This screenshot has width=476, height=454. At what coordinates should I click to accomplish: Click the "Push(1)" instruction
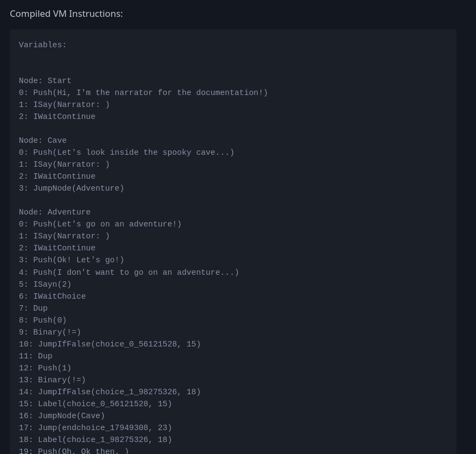pyautogui.click(x=45, y=368)
